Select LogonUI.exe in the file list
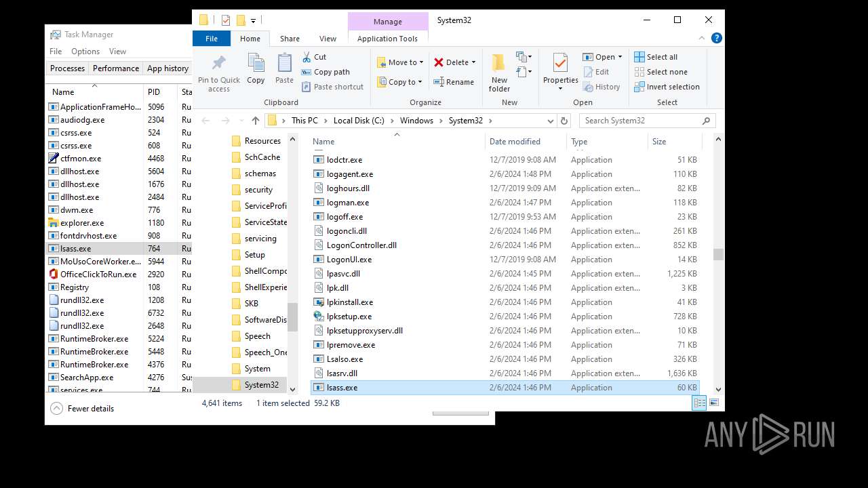Image resolution: width=868 pixels, height=488 pixels. [x=506, y=260]
